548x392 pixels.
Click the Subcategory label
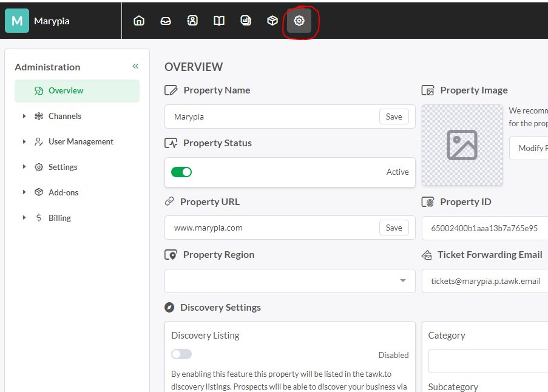453,387
